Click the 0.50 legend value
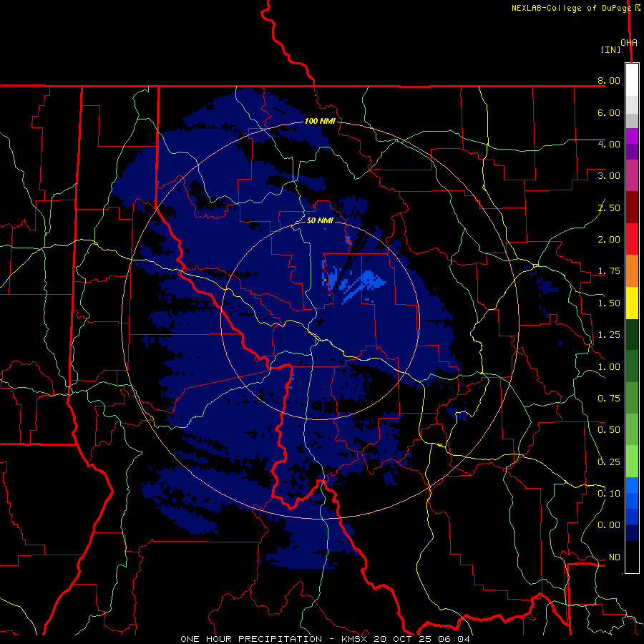 tap(609, 430)
